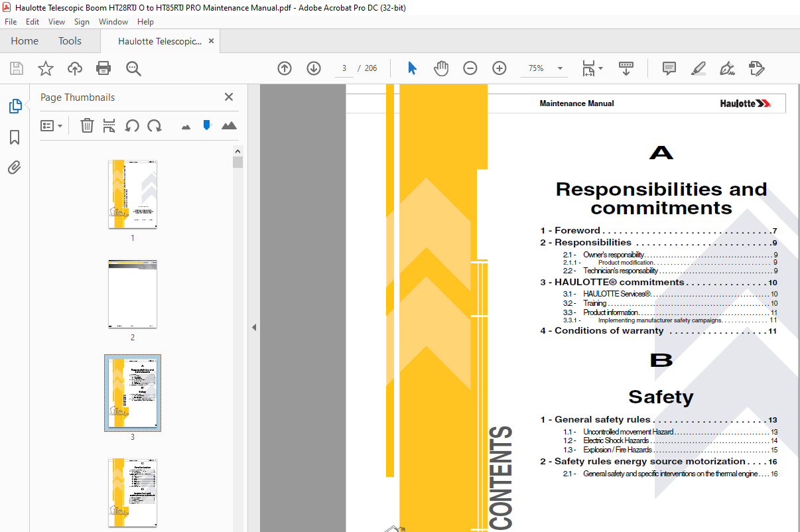Open the Attachments paperclip panel
The width and height of the screenshot is (800, 532).
coord(15,167)
